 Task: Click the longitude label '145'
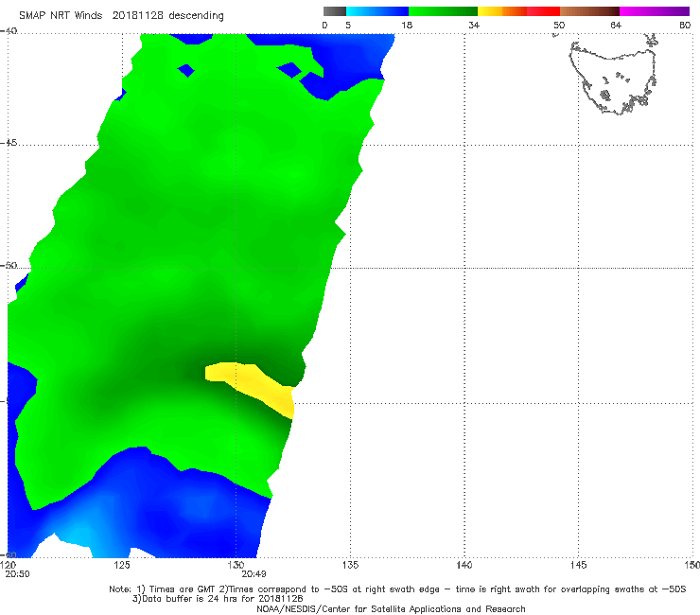point(579,566)
